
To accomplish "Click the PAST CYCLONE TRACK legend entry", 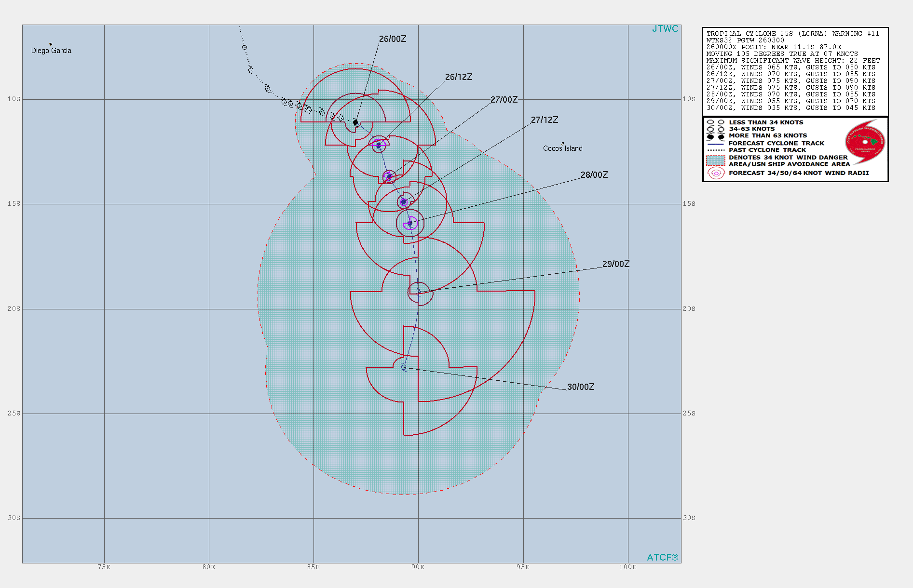I will [767, 150].
